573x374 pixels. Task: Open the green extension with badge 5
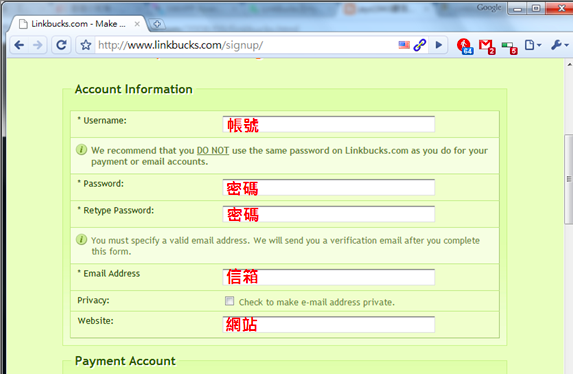coord(509,48)
